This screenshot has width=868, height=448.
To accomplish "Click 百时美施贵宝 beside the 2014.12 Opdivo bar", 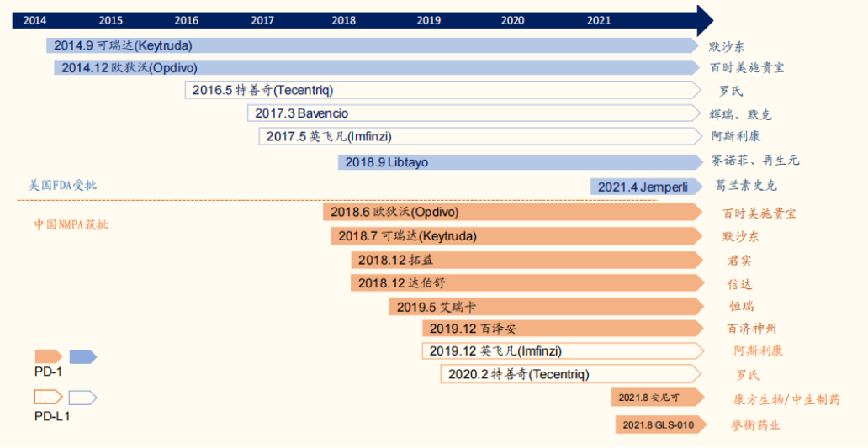I will tap(747, 68).
